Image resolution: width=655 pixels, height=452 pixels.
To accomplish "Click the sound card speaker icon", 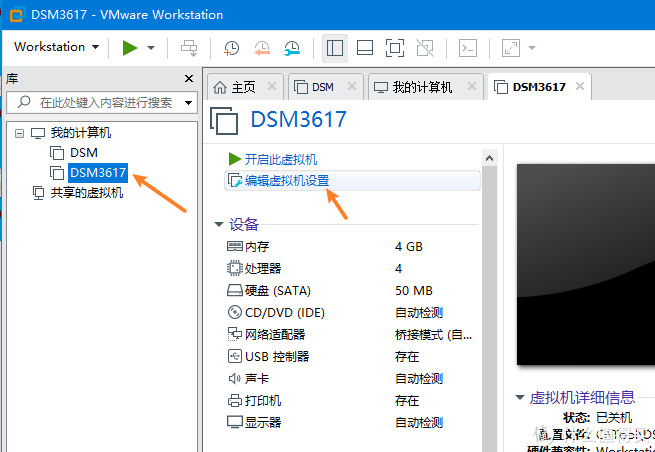I will pos(235,378).
